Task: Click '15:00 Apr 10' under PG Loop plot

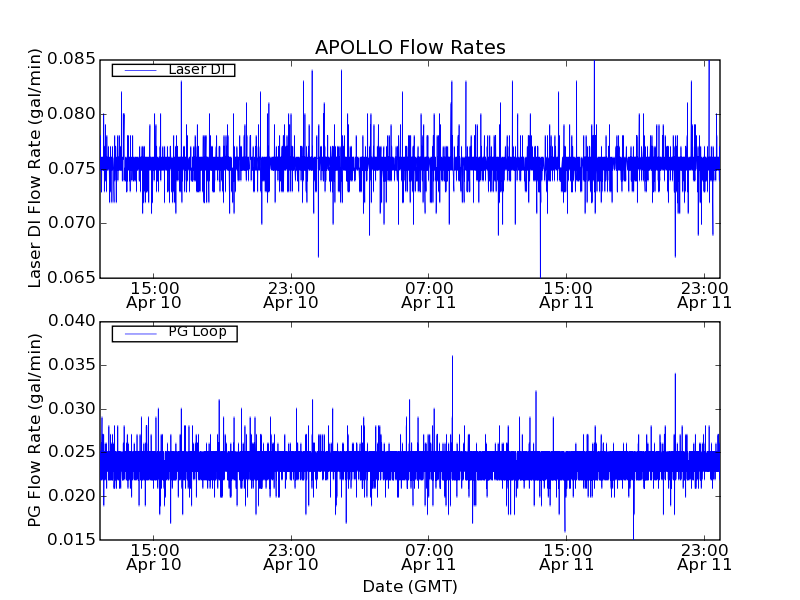Action: [154, 558]
